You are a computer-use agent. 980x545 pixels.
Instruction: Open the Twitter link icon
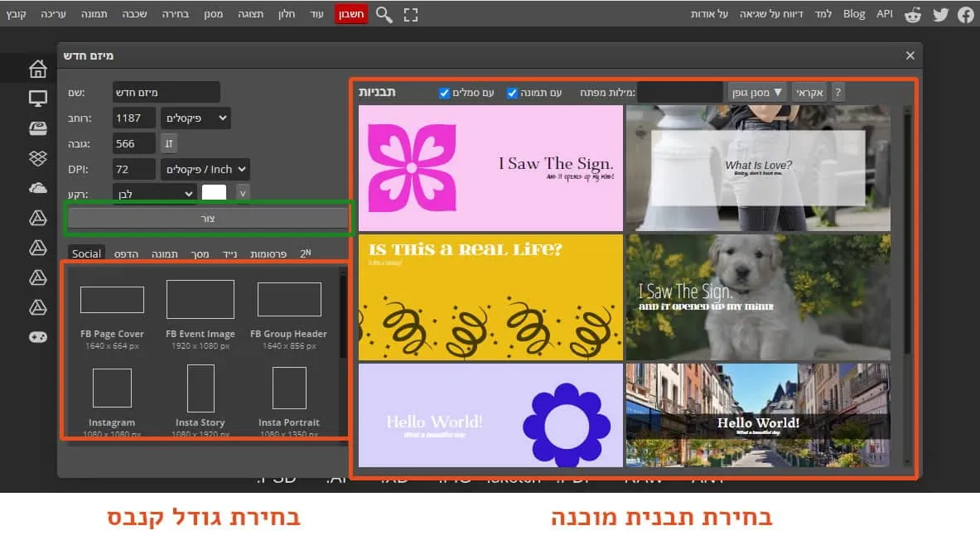pos(939,14)
